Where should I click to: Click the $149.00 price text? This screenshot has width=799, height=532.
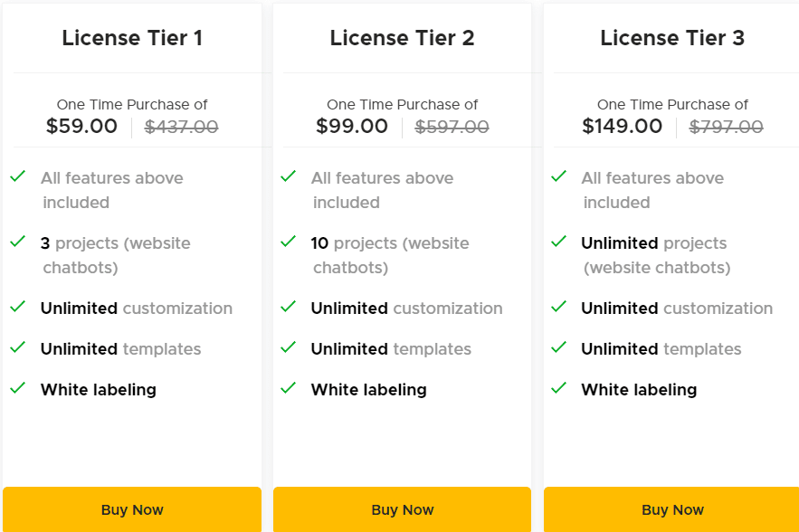622,126
